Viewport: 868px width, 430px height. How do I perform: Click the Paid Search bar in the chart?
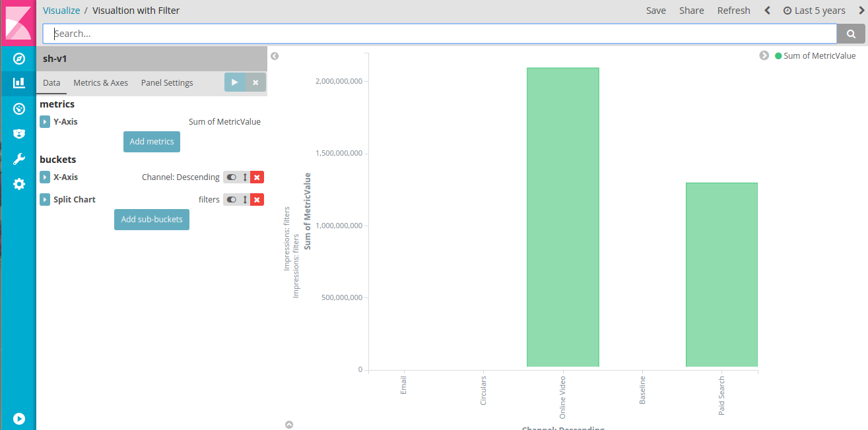(721, 274)
